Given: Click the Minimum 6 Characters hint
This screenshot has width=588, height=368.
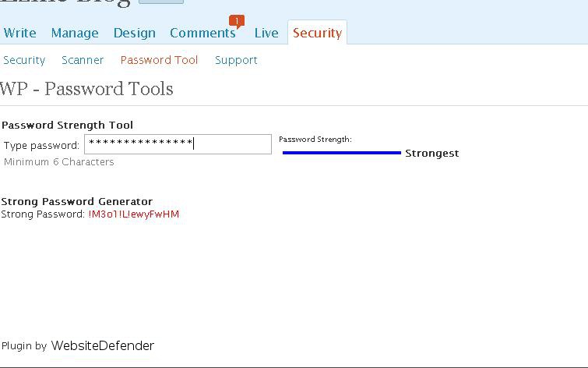Looking at the screenshot, I should (x=59, y=162).
